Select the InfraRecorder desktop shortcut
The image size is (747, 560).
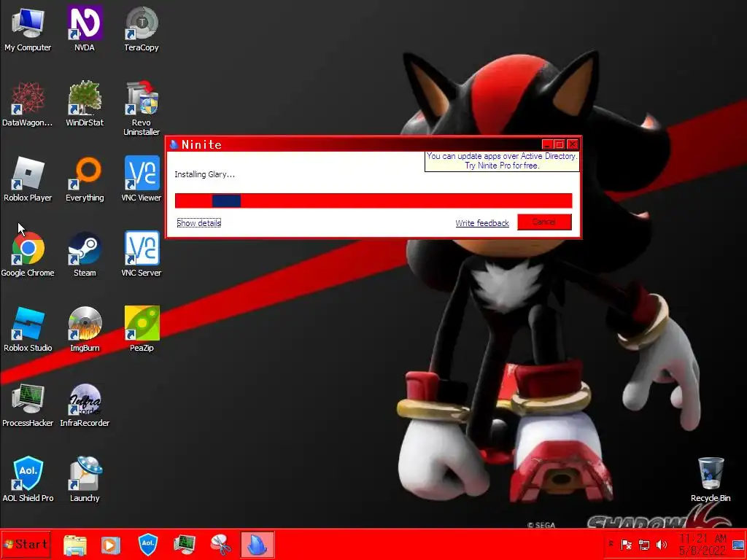85,404
